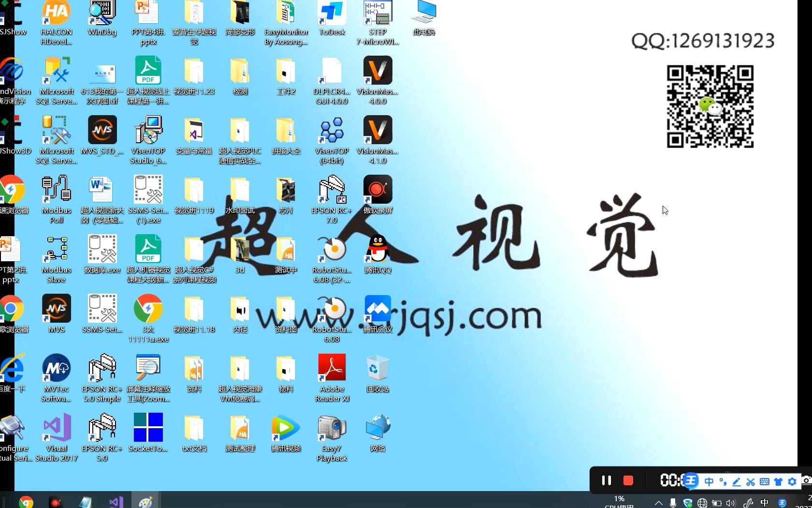Launch ToDesk from the desktop
Screen dimensions: 812x508
[332, 19]
